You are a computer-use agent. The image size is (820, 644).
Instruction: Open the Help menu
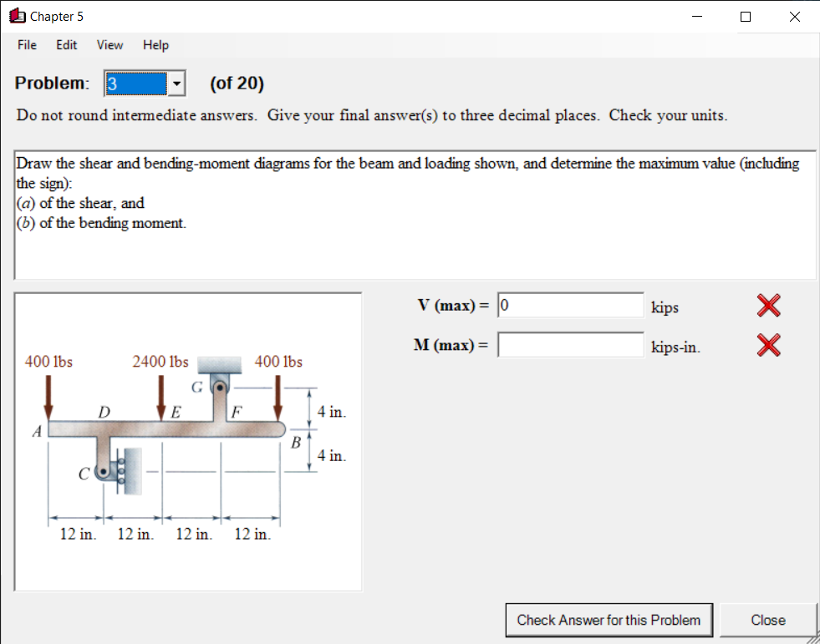(x=155, y=45)
